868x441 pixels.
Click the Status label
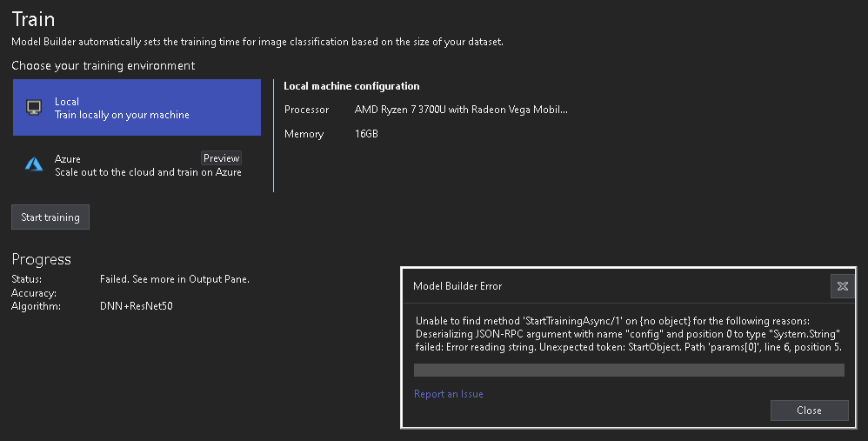(x=27, y=279)
